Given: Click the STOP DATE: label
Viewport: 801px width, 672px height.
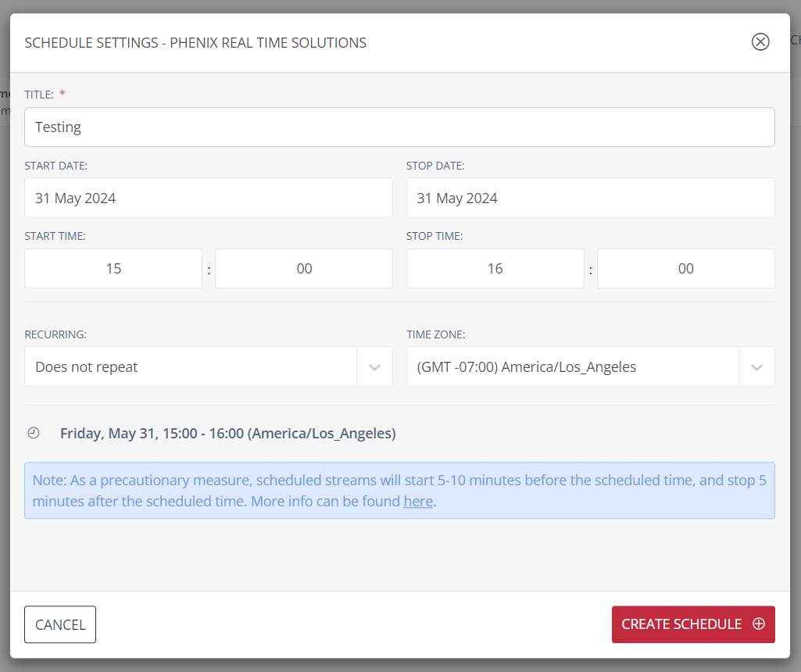Looking at the screenshot, I should pyautogui.click(x=435, y=166).
